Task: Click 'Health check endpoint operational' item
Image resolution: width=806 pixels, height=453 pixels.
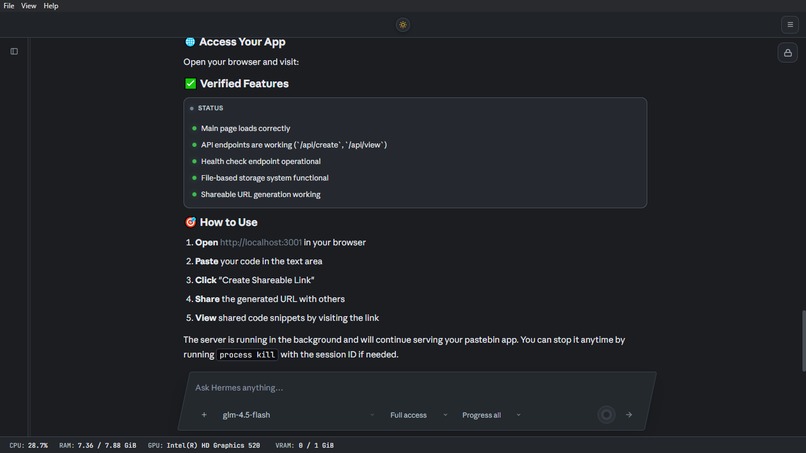Action: (261, 161)
